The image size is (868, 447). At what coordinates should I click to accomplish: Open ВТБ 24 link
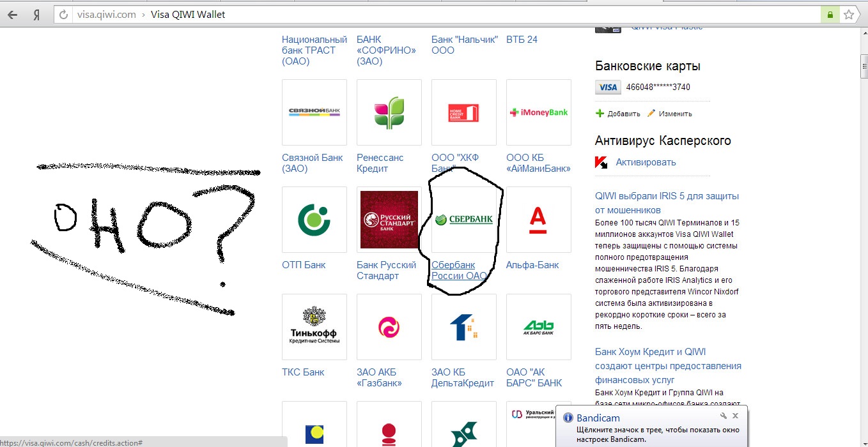(522, 40)
